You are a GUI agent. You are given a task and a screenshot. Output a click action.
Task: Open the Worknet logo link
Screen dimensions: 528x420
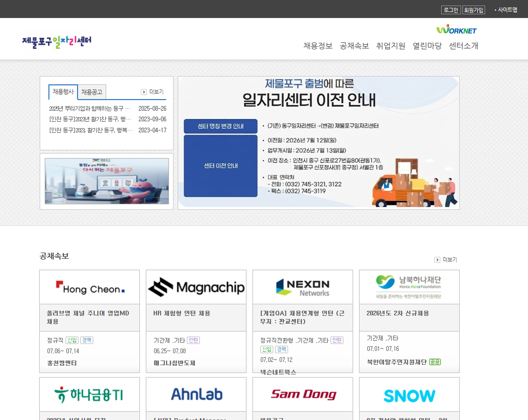[x=456, y=30]
